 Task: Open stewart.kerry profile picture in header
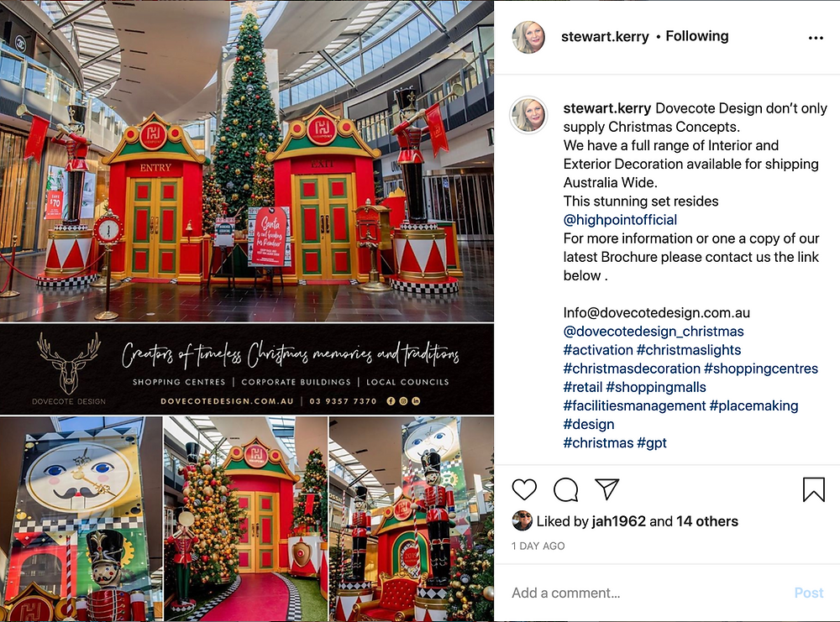(x=528, y=37)
